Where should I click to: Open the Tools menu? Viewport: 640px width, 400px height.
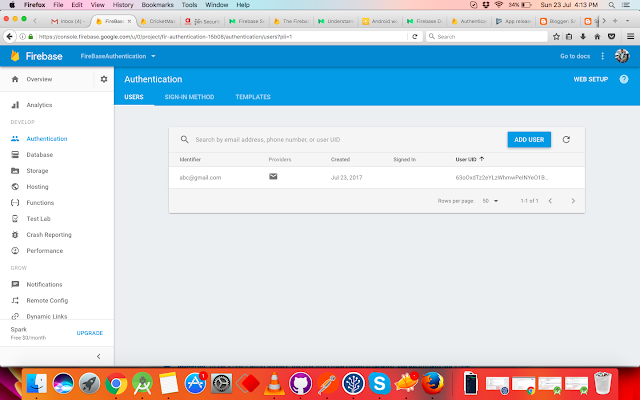(x=189, y=5)
